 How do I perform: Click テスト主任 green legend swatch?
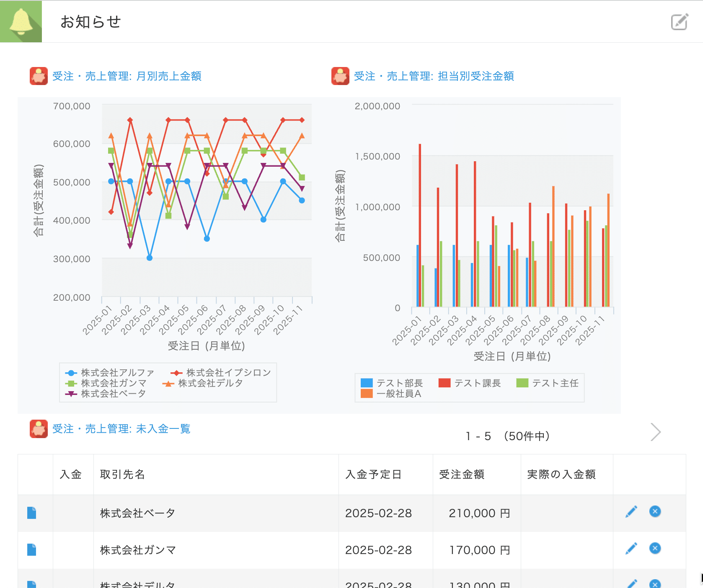(x=522, y=383)
